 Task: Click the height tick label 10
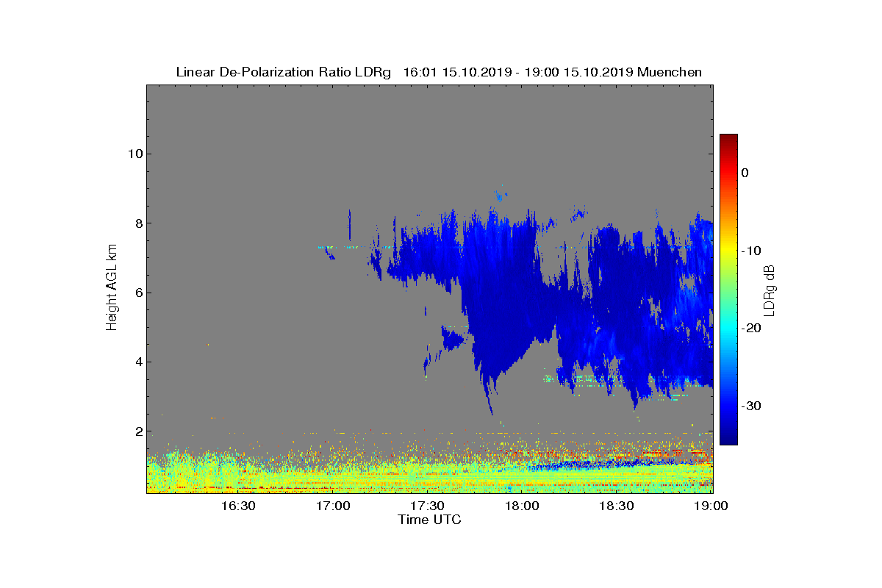(135, 154)
